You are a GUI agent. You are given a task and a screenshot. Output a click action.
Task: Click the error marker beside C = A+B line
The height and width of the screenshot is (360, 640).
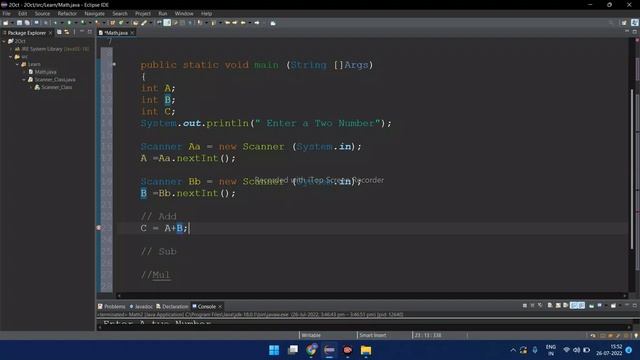[x=99, y=228]
